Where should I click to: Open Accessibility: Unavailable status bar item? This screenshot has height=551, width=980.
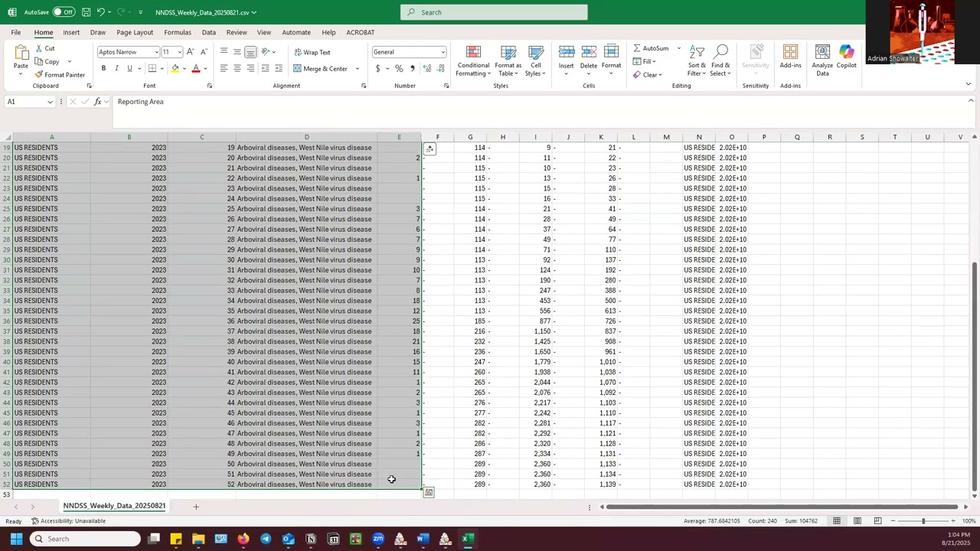[68, 521]
